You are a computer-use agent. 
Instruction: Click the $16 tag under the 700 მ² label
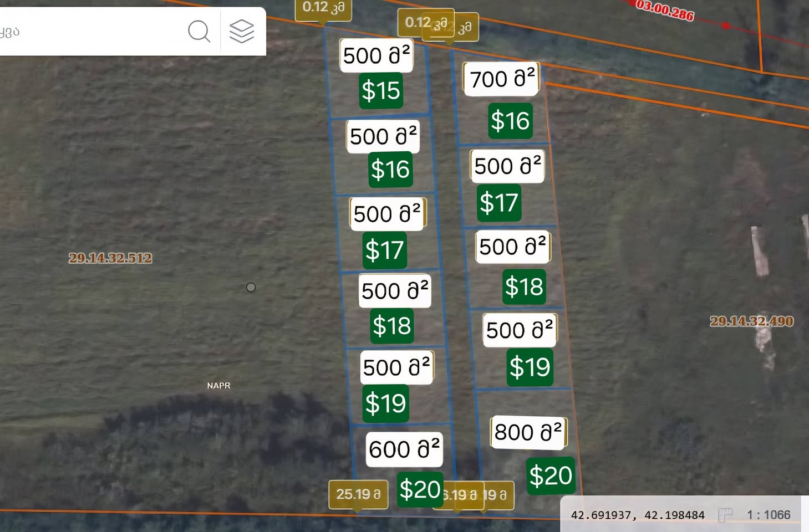click(511, 120)
